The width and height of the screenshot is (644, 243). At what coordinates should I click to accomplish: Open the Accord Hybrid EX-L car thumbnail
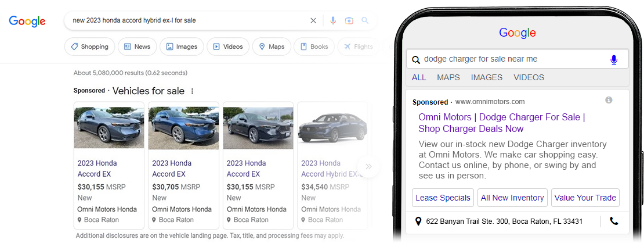(332, 128)
